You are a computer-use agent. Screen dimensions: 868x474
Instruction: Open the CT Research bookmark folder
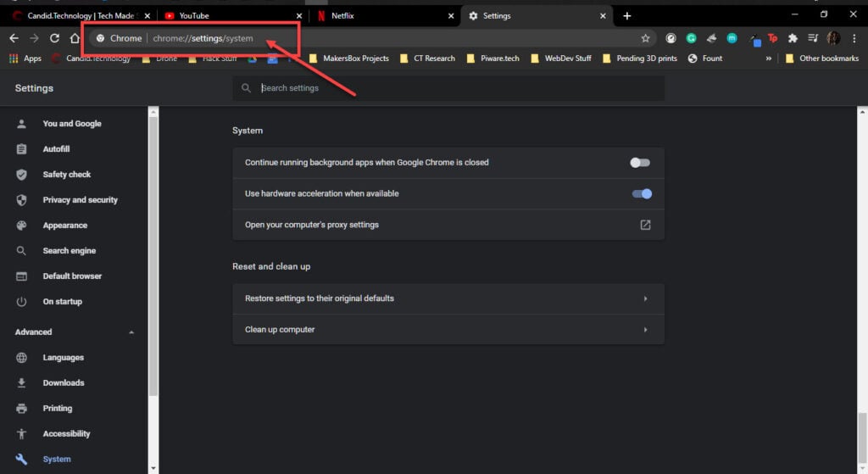pyautogui.click(x=427, y=59)
